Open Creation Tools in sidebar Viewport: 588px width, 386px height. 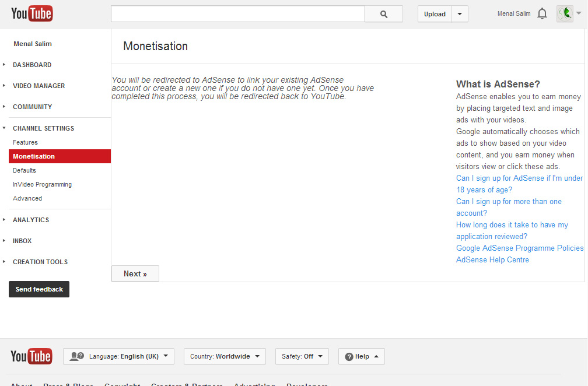[40, 262]
